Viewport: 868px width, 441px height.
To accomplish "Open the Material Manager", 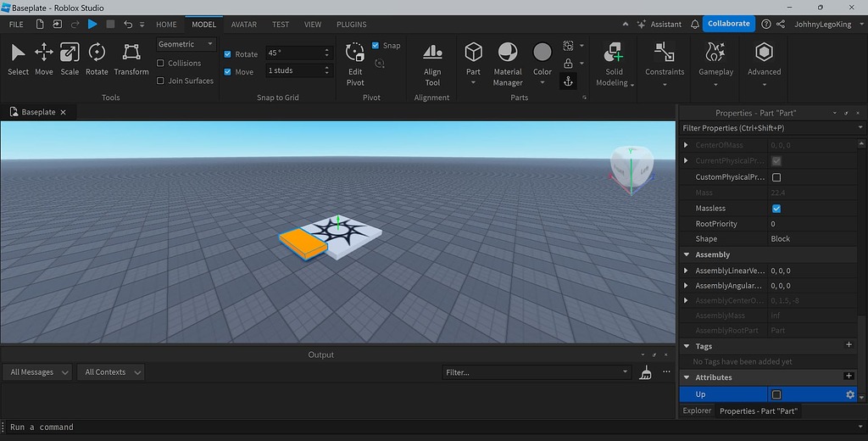I will pyautogui.click(x=508, y=63).
